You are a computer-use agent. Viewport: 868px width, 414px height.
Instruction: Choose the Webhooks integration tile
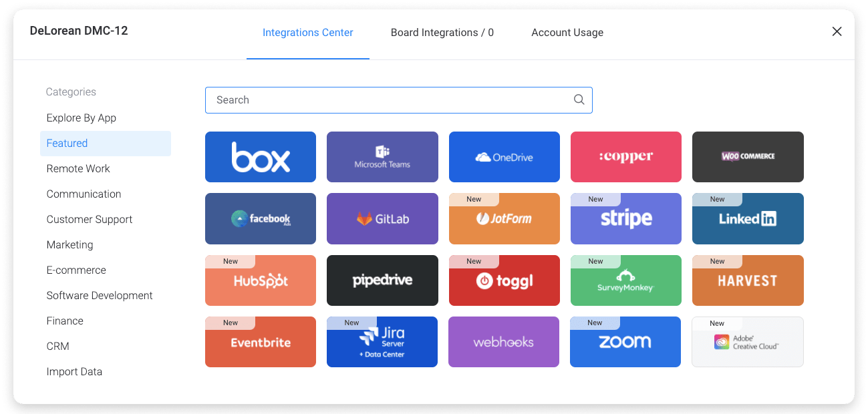tap(504, 342)
